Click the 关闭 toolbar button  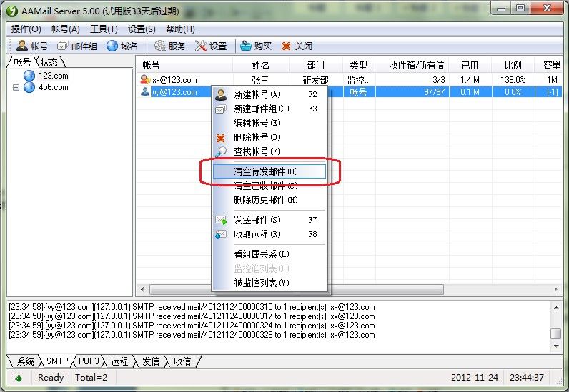[x=297, y=46]
